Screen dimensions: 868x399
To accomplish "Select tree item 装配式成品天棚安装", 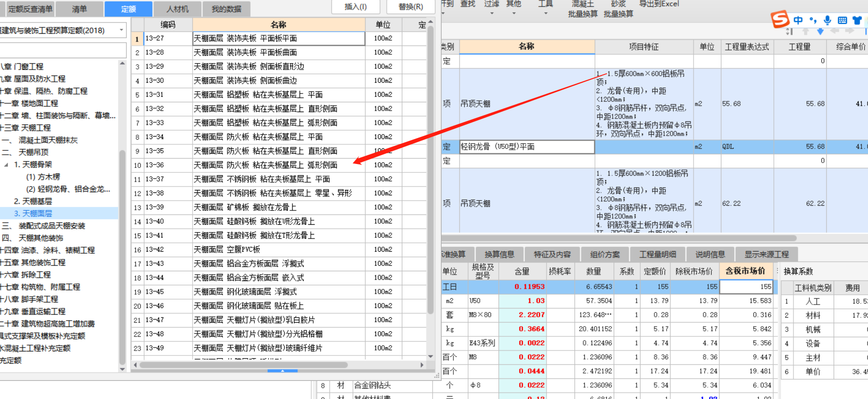I will [52, 226].
